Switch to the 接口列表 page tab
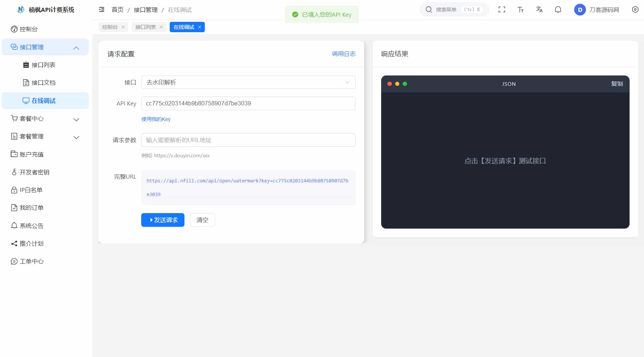The height and width of the screenshot is (357, 644). point(145,27)
